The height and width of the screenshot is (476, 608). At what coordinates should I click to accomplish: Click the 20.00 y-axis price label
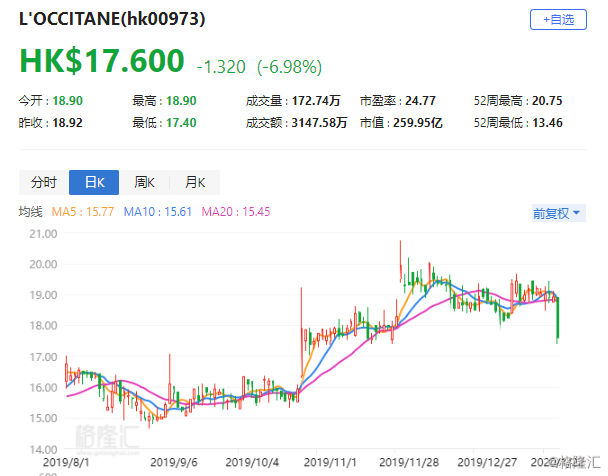point(43,264)
